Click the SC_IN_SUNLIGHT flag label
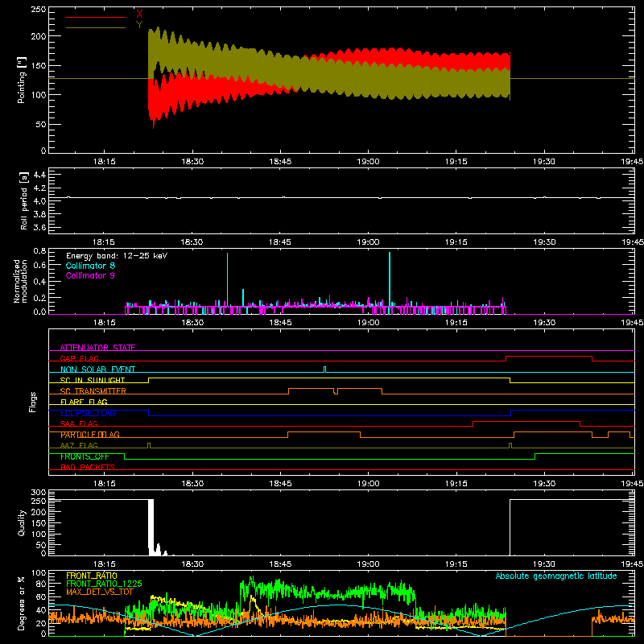The height and width of the screenshot is (644, 644). [93, 380]
